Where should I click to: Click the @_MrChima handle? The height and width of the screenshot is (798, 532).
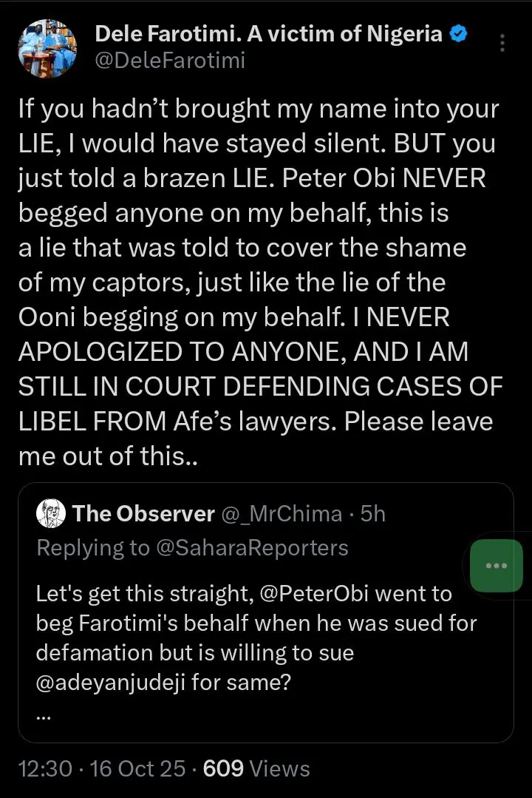pyautogui.click(x=283, y=513)
